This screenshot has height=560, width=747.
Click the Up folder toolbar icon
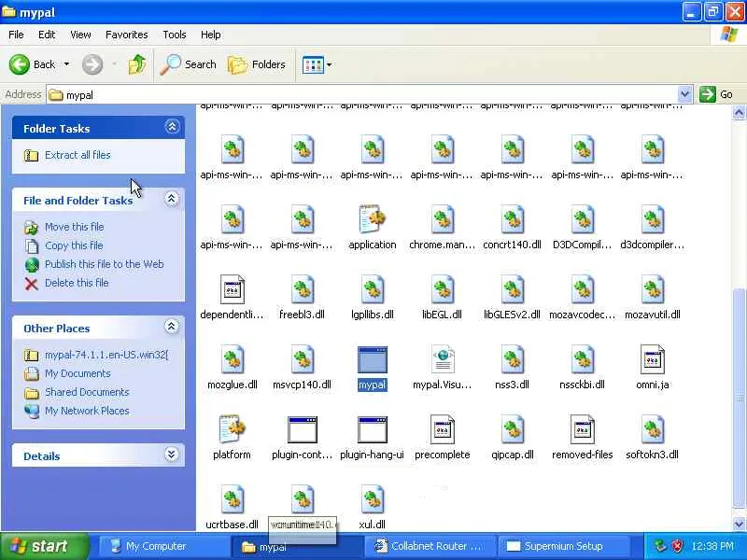137,64
